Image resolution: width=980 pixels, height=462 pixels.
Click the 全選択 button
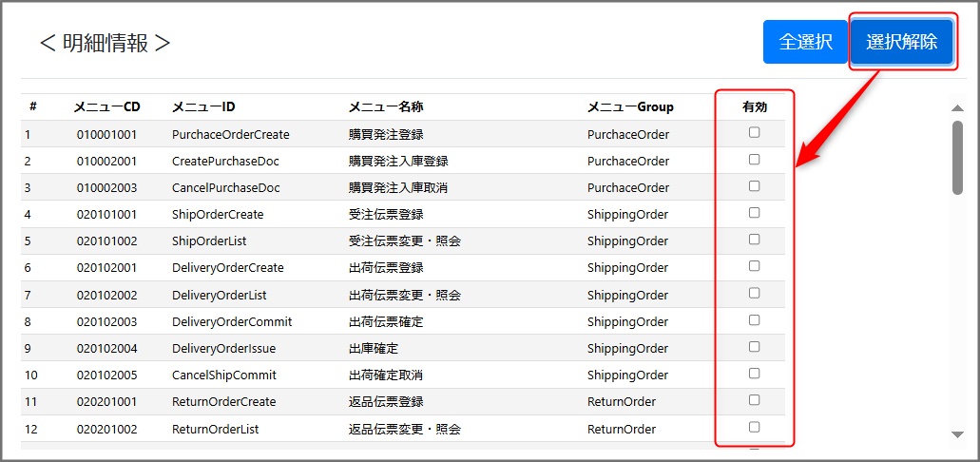(x=805, y=42)
